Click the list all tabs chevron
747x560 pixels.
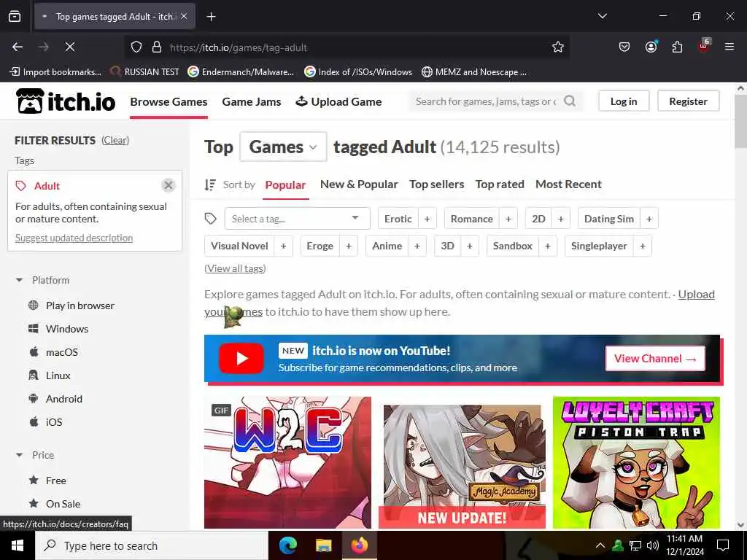(602, 16)
